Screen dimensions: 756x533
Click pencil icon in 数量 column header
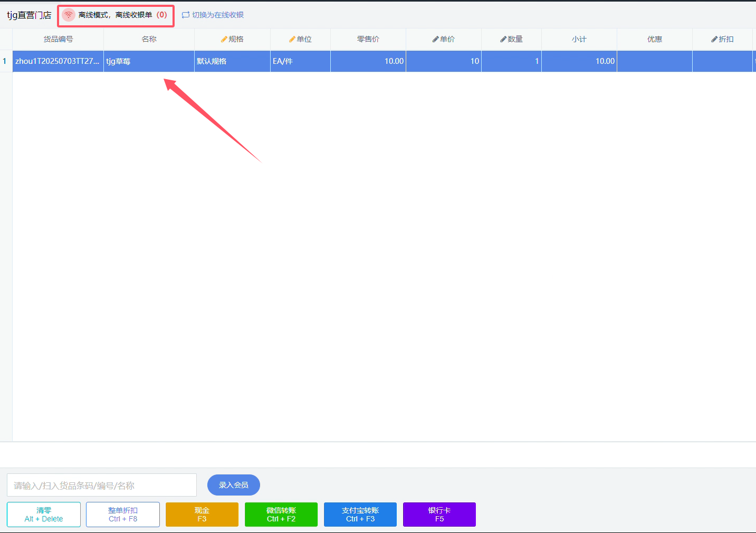pos(503,39)
